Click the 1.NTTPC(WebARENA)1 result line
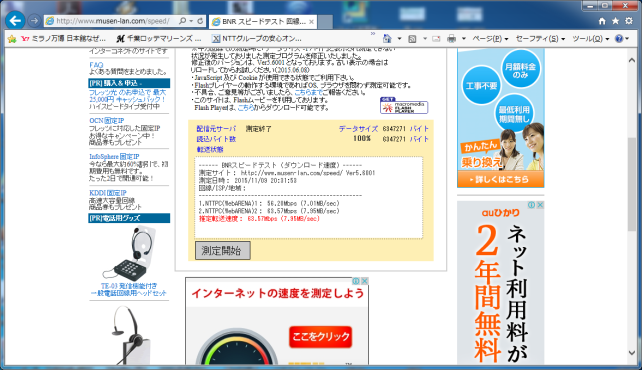Image resolution: width=642 pixels, height=370 pixels. [x=269, y=203]
